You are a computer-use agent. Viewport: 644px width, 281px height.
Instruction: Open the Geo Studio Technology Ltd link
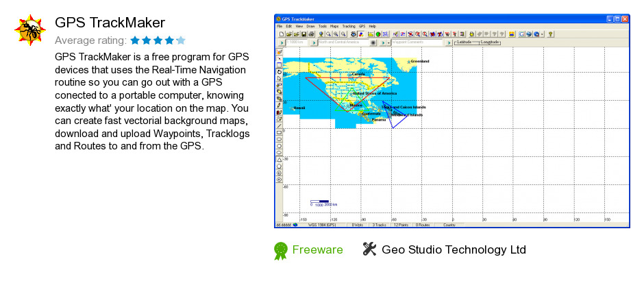point(454,249)
